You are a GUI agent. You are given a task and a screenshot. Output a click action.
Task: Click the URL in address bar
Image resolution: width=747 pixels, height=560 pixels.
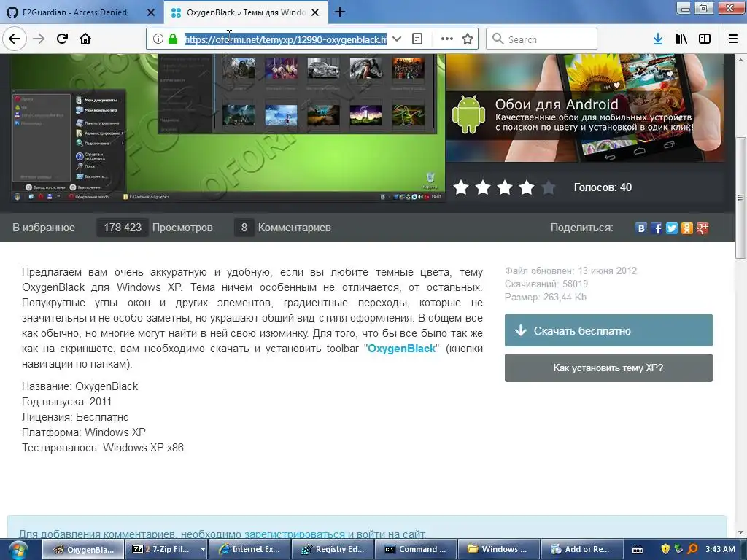pyautogui.click(x=285, y=39)
